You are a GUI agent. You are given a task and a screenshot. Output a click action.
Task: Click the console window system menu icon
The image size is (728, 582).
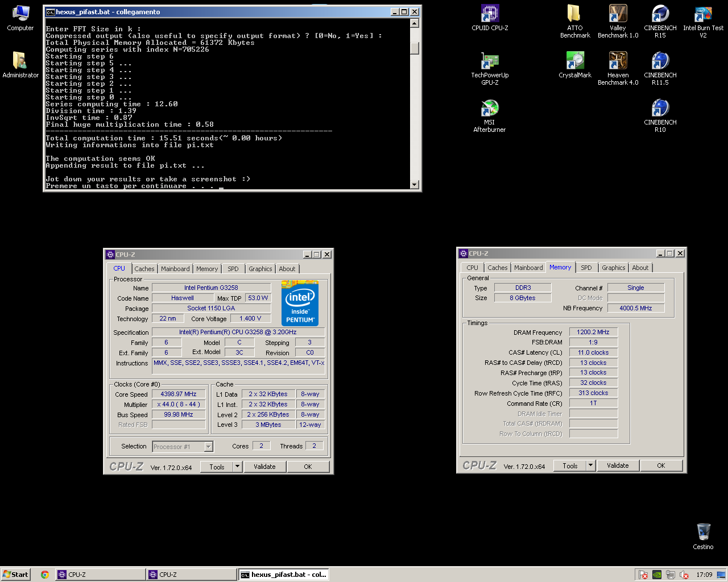(50, 12)
